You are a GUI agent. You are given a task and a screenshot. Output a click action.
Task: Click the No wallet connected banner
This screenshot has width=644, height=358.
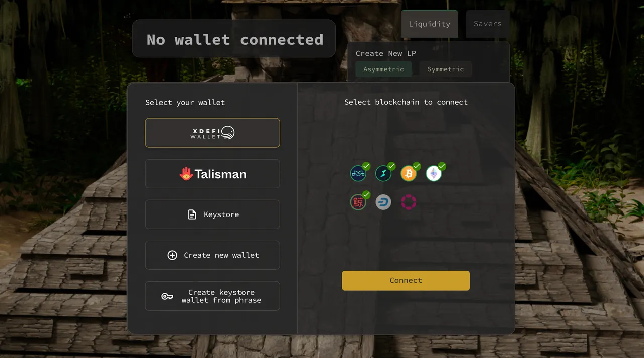pyautogui.click(x=234, y=39)
